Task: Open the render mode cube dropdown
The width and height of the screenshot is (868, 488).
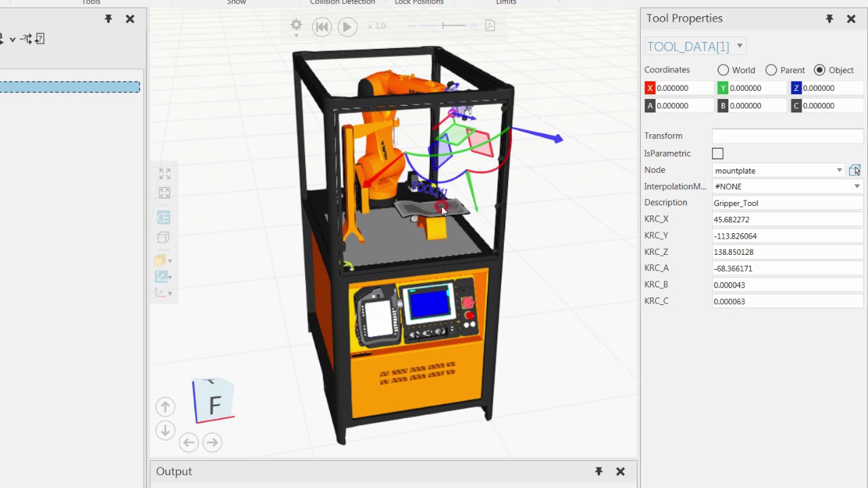Action: coord(163,260)
